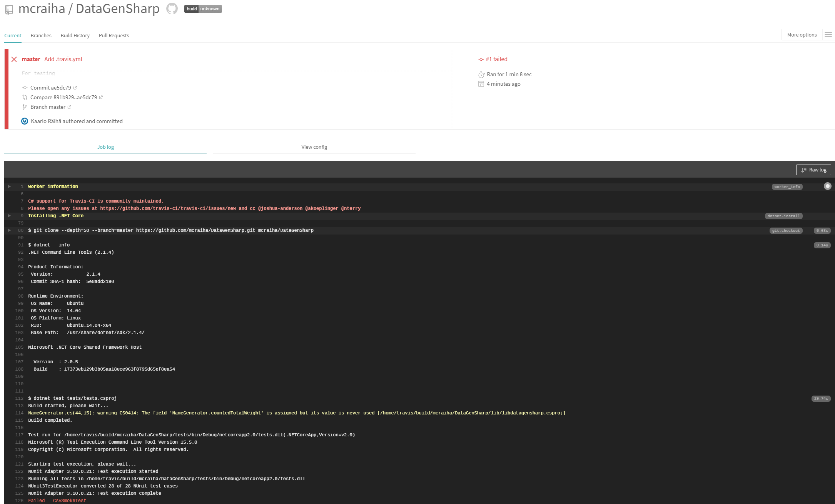
Task: Click the Raw log button
Action: coord(813,170)
